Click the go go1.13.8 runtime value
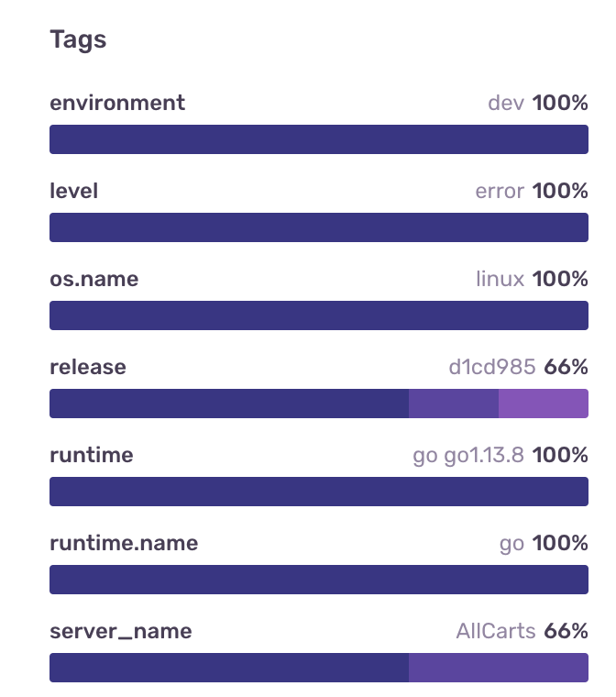 point(467,455)
